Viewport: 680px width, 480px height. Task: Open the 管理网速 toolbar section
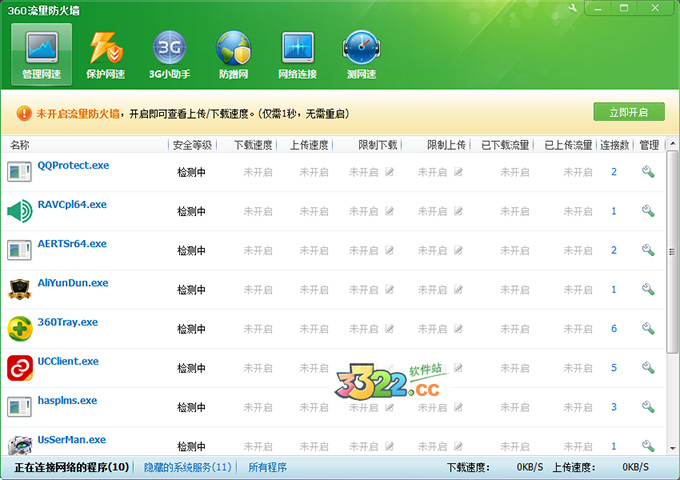(x=42, y=54)
